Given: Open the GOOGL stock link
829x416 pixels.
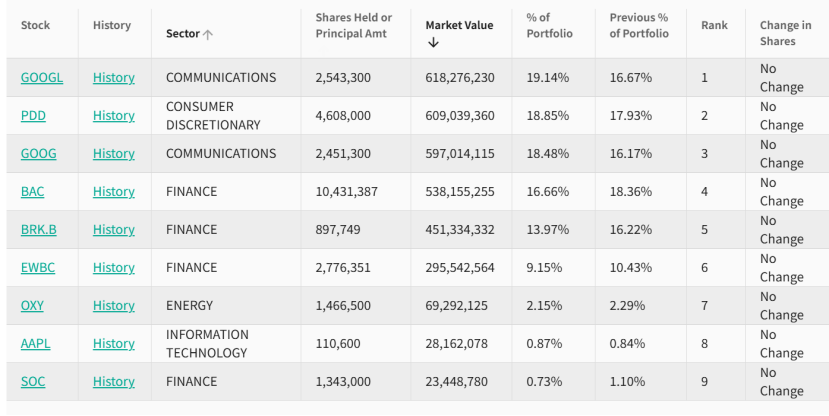Looking at the screenshot, I should pyautogui.click(x=41, y=77).
